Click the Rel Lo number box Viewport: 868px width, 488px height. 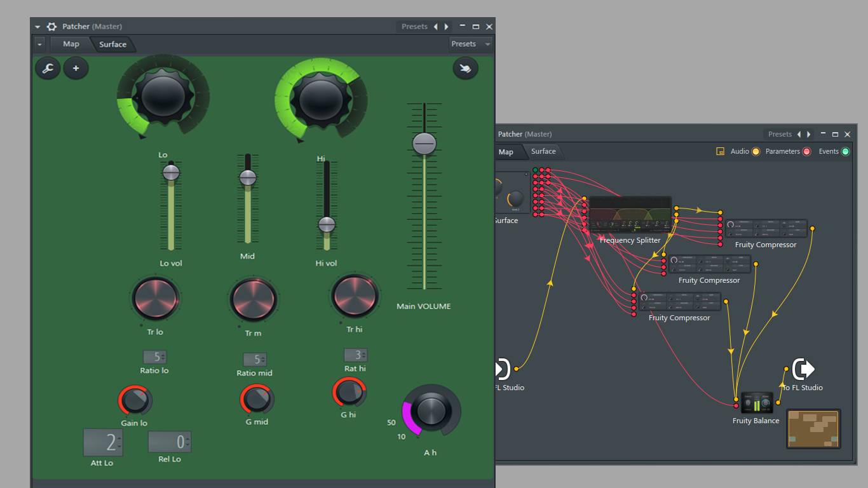(170, 442)
